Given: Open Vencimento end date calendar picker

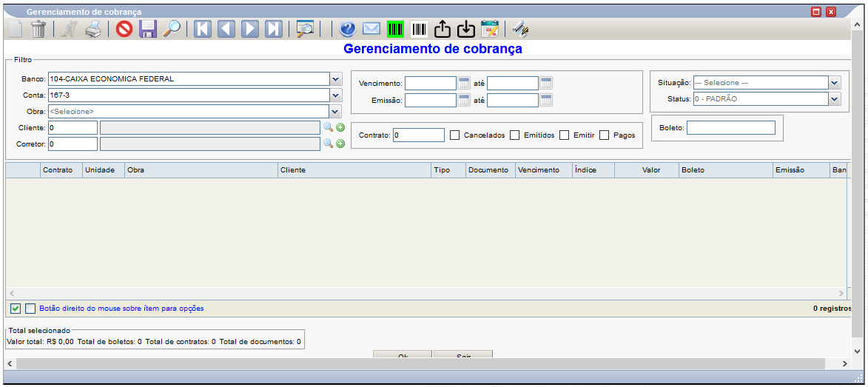Looking at the screenshot, I should pyautogui.click(x=546, y=83).
